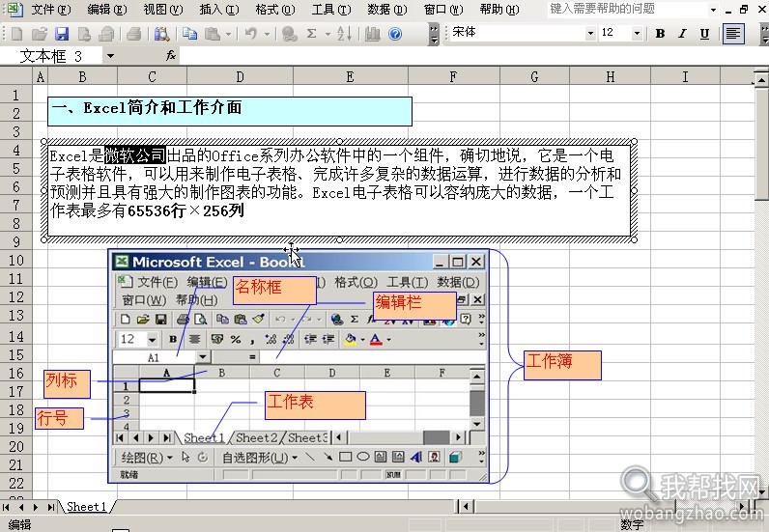Click the bold text 65536行×256列

(x=185, y=210)
